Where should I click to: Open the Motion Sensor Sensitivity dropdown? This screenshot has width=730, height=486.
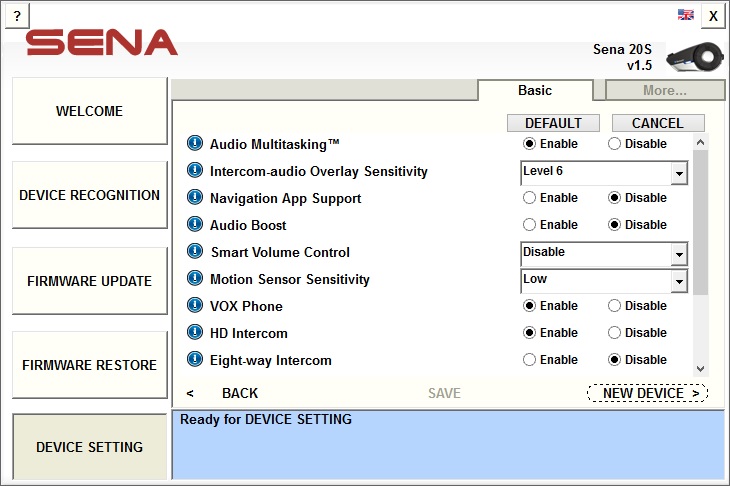(604, 281)
